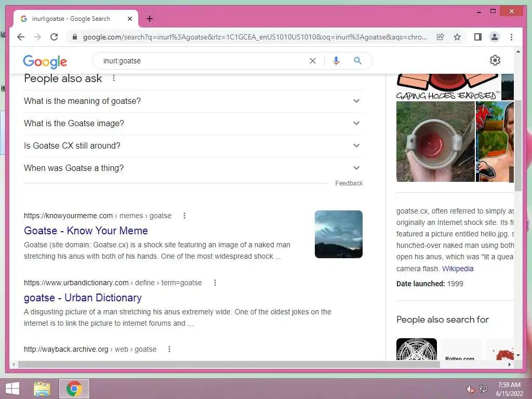
Task: Open the Windows Start menu
Action: point(12,389)
